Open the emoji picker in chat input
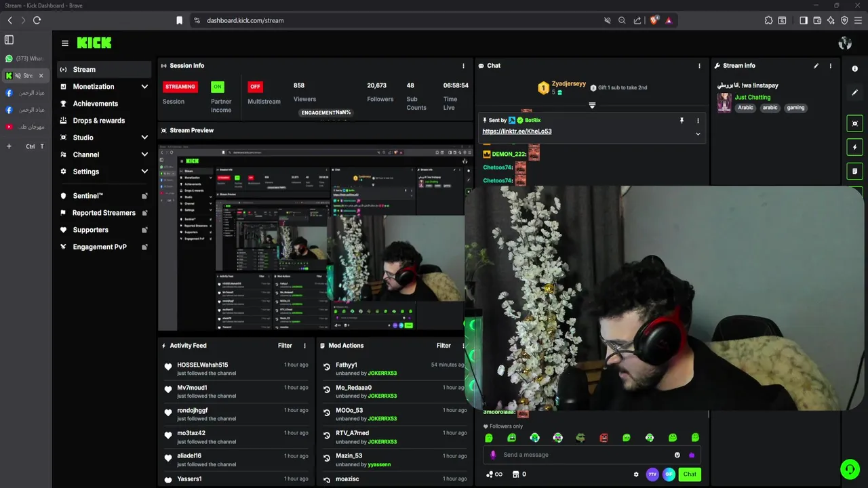The width and height of the screenshot is (868, 488). coord(677,455)
